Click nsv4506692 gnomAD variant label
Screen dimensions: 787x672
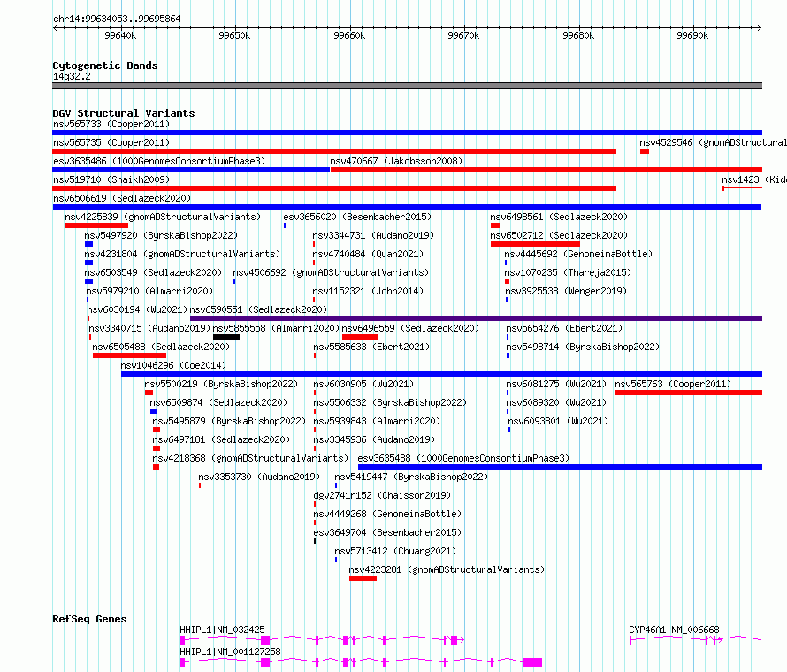tap(331, 272)
